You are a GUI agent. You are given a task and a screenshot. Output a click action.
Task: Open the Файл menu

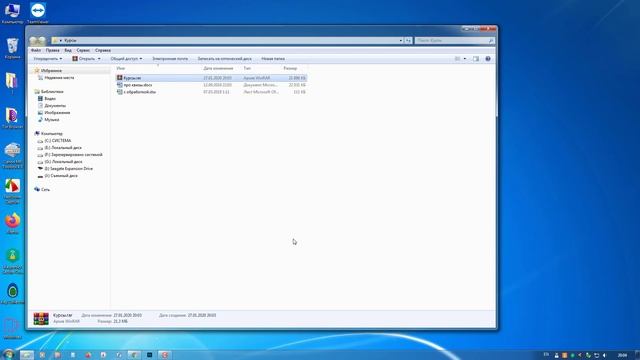(x=36, y=50)
